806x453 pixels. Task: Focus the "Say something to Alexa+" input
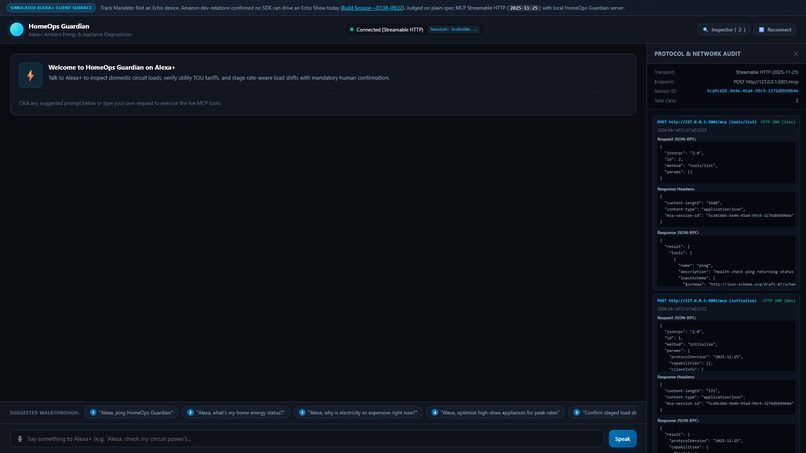tap(307, 439)
